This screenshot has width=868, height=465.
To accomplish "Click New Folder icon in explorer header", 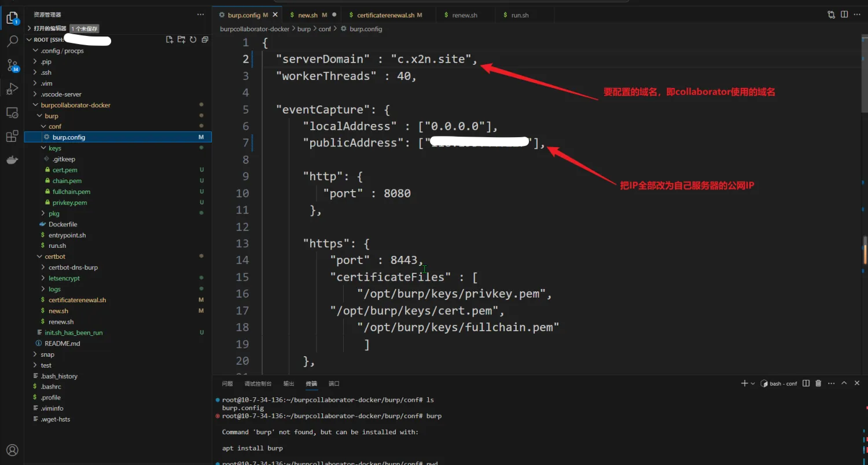I will [x=181, y=39].
